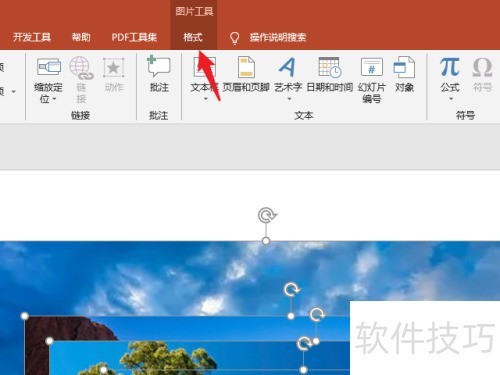Insert 艺术字 WordArt
This screenshot has width=500, height=375.
click(288, 74)
